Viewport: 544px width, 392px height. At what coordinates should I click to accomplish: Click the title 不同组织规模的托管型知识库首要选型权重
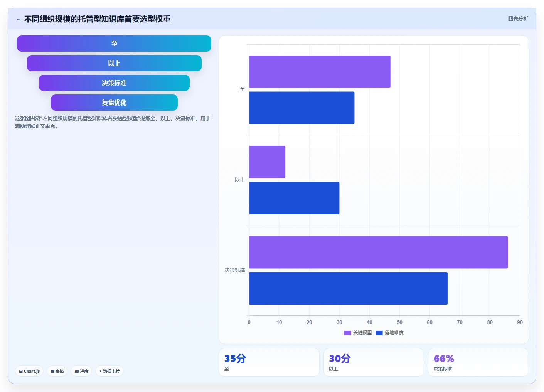(x=97, y=19)
